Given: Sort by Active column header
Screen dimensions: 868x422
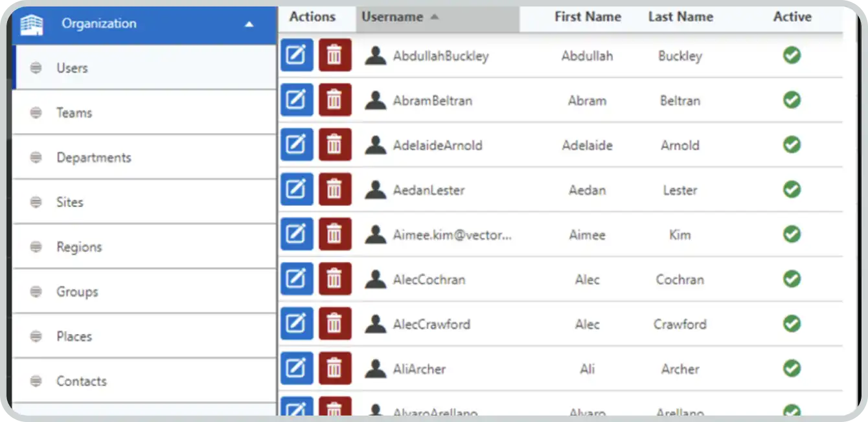Looking at the screenshot, I should tap(792, 17).
